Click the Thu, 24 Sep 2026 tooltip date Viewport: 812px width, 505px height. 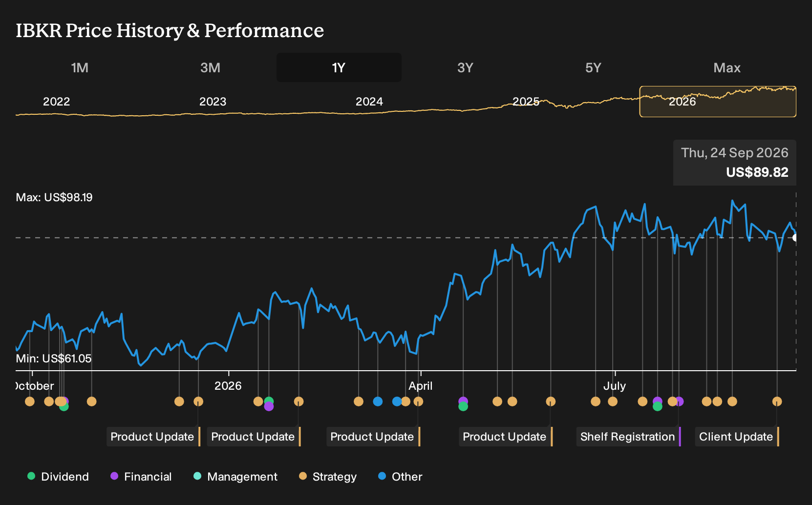(x=735, y=153)
